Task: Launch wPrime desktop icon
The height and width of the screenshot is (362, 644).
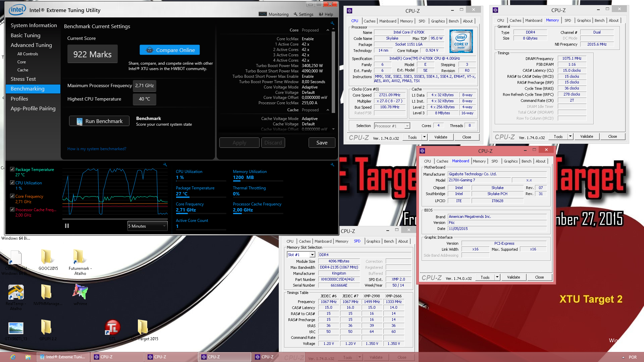Action: point(80,295)
